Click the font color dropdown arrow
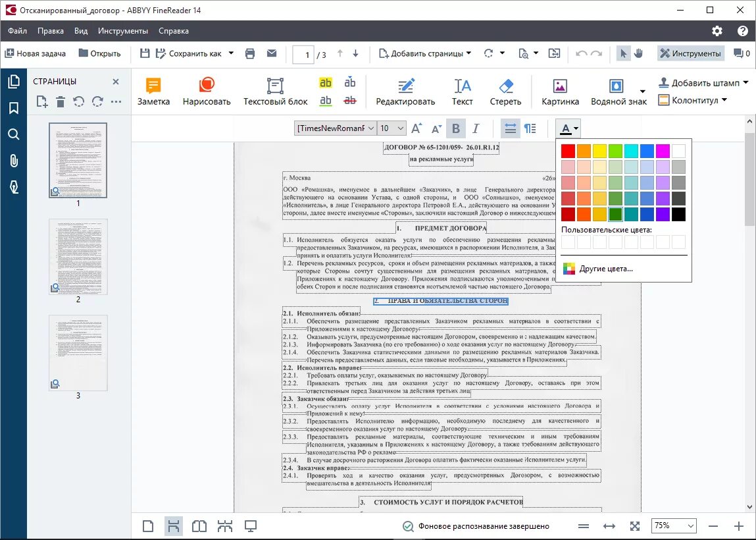Viewport: 756px width, 540px height. click(x=576, y=129)
